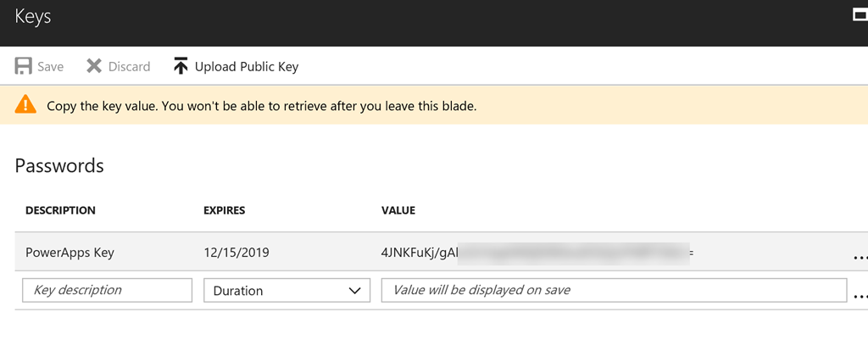Click the Duration dropdown chevron arrow
The width and height of the screenshot is (868, 362).
tap(355, 291)
